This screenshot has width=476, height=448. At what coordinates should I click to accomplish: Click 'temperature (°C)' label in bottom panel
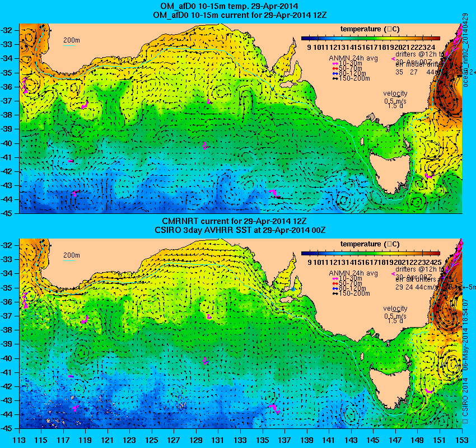coord(370,244)
